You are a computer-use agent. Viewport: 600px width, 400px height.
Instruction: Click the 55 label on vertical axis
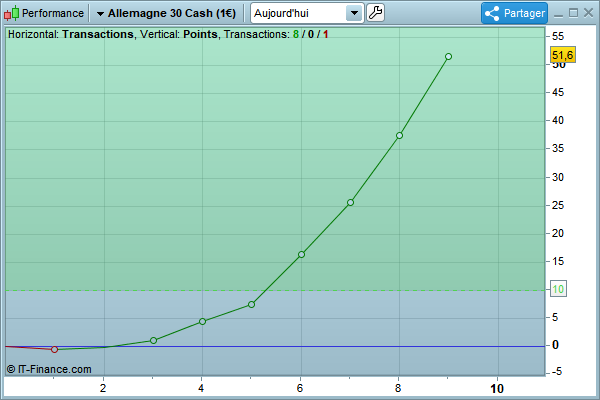pyautogui.click(x=558, y=36)
